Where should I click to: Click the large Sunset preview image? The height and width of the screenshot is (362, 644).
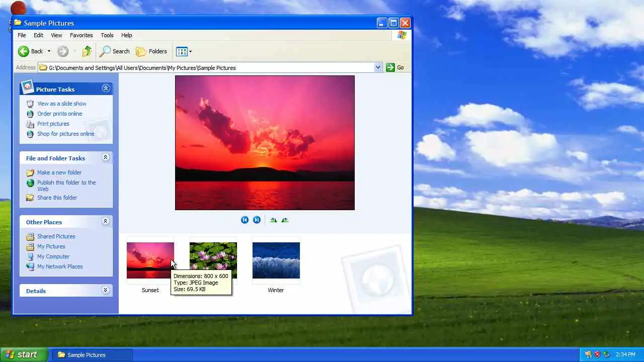click(265, 143)
